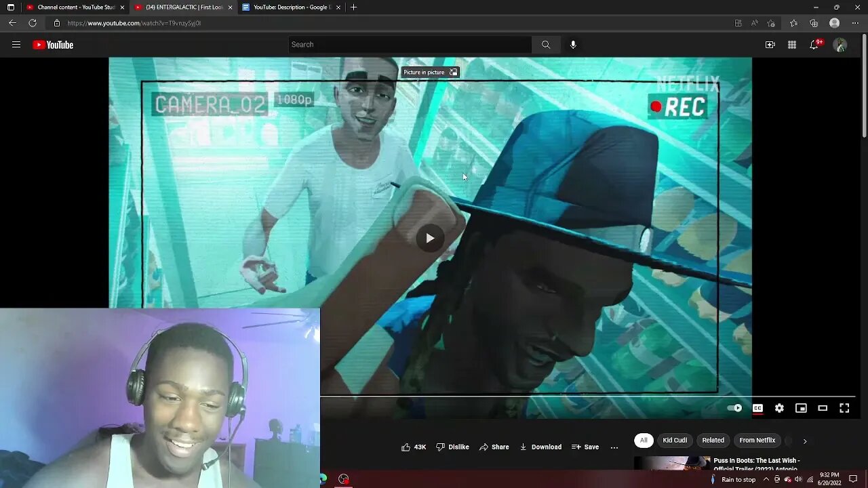The height and width of the screenshot is (488, 868).
Task: Install app icon in the address bar
Action: click(738, 23)
